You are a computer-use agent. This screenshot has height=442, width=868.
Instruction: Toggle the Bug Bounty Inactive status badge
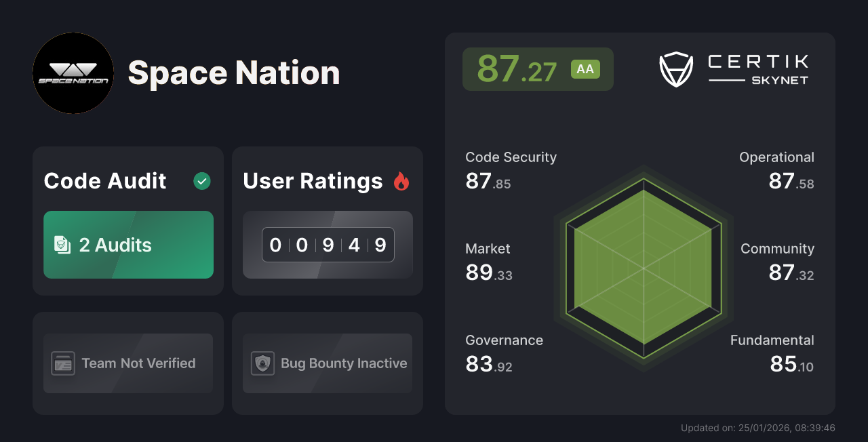point(327,363)
